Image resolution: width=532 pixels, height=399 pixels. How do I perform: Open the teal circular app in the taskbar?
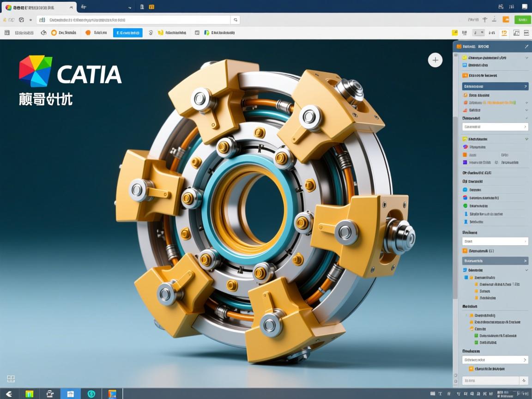91,394
